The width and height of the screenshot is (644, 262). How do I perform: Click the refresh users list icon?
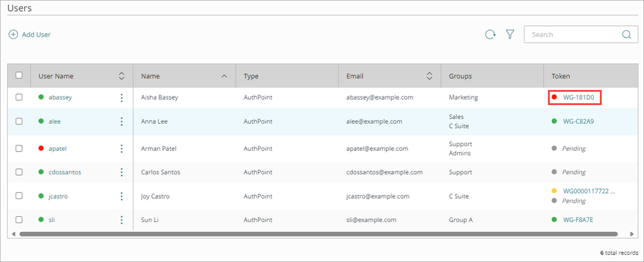491,35
